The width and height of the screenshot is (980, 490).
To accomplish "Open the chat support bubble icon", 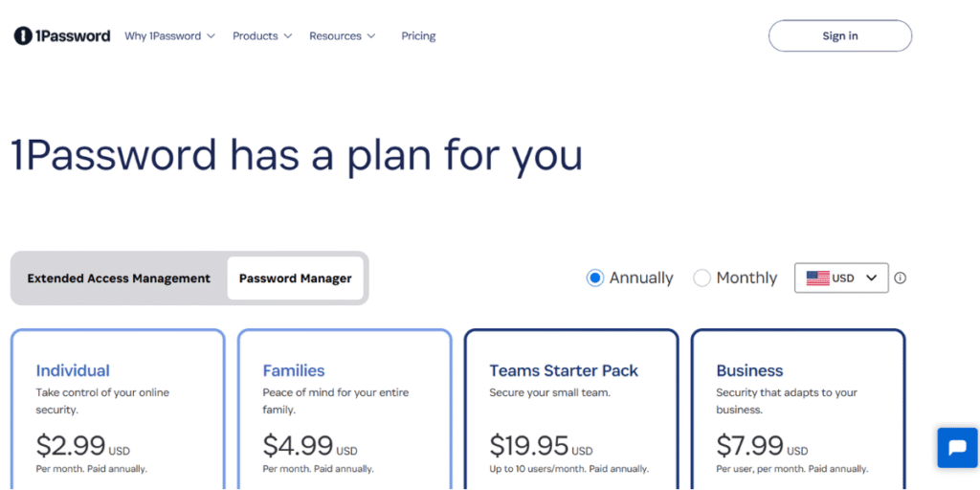I will [x=956, y=447].
